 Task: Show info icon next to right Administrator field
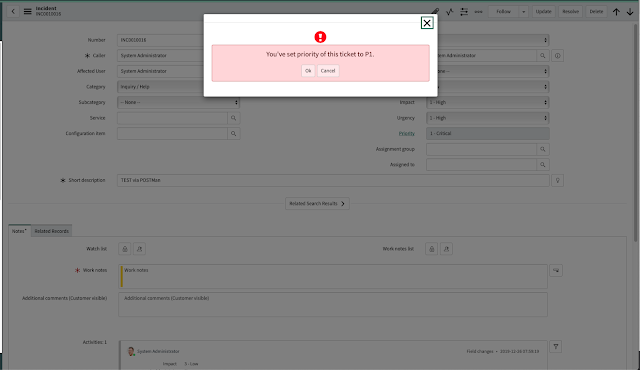tap(558, 55)
